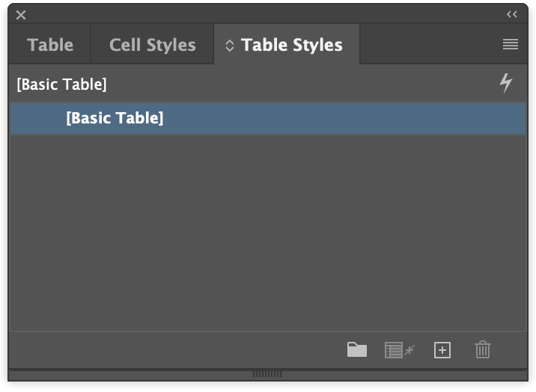Screen dimensions: 536x392
Task: Create a new table style with plus icon
Action: [442, 350]
